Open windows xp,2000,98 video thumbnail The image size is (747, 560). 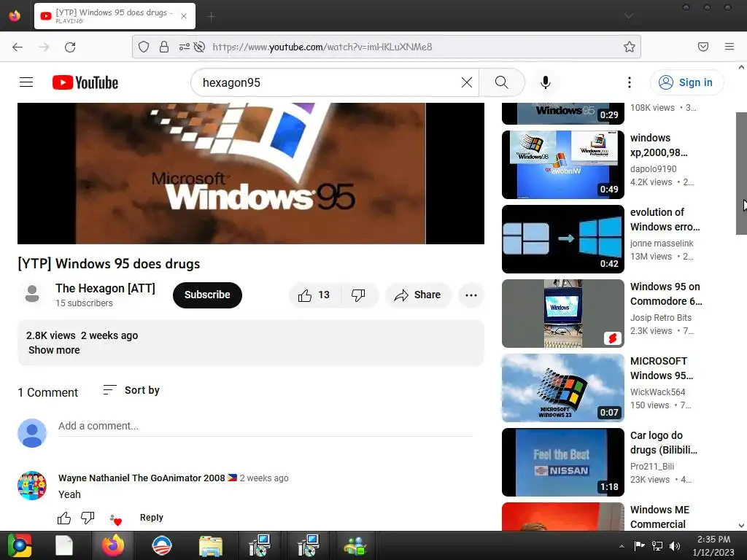[562, 164]
